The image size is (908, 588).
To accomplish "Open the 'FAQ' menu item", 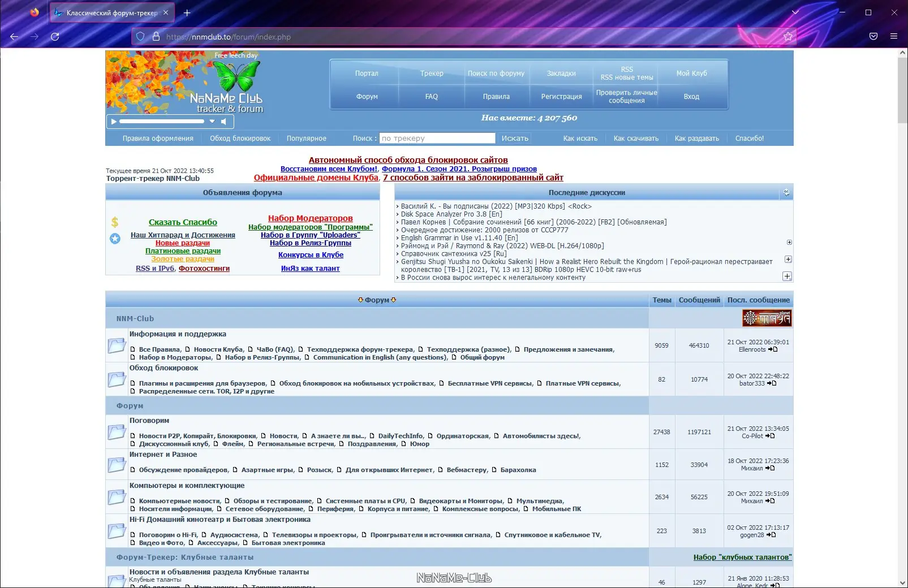I will [432, 97].
